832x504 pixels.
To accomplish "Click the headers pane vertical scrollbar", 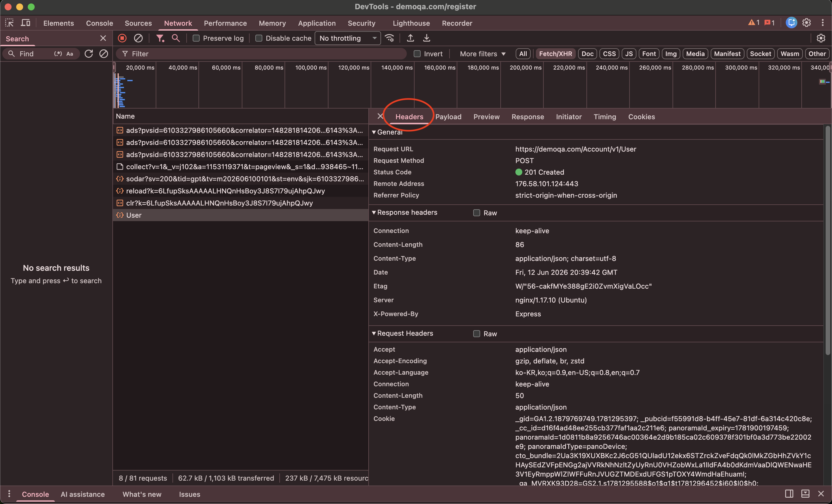I will click(x=827, y=240).
